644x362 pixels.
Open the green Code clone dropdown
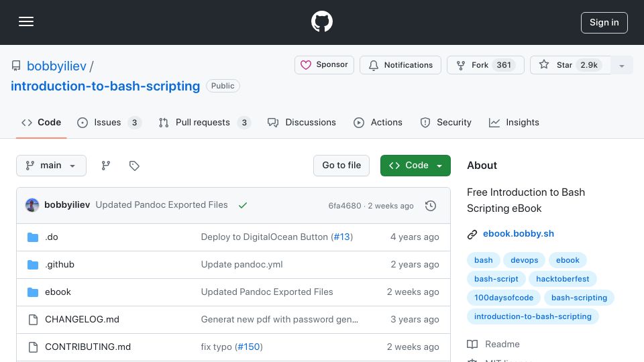click(x=415, y=166)
